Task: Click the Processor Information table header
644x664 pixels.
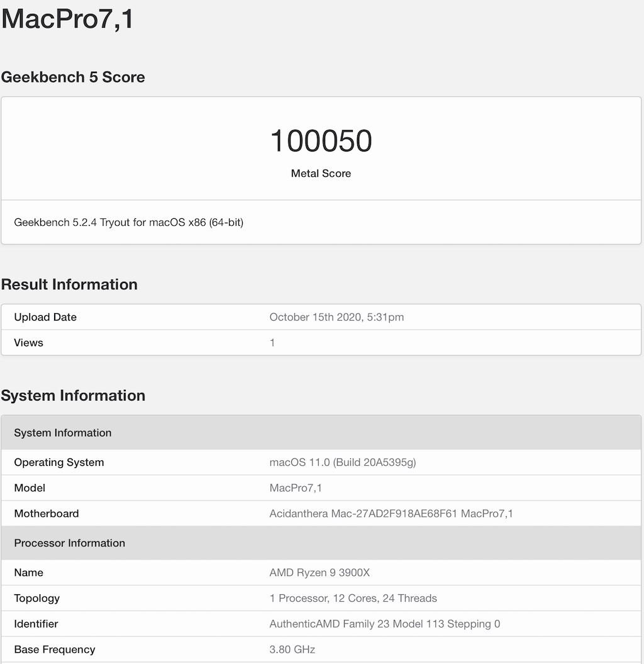Action: (321, 543)
